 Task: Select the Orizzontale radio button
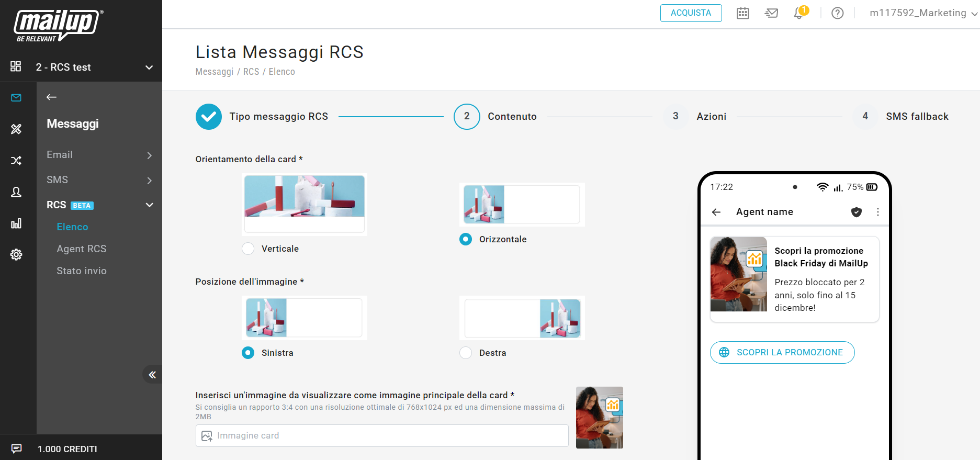[x=465, y=239]
